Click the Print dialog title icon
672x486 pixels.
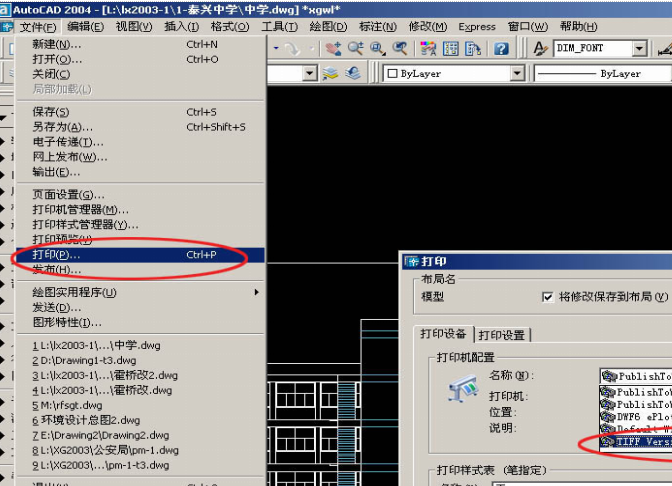(x=412, y=261)
